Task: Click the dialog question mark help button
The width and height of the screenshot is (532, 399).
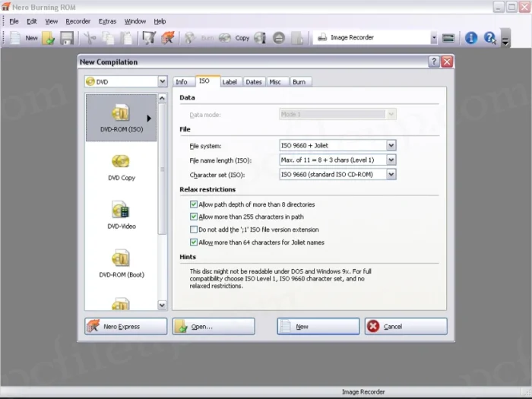Action: (434, 62)
